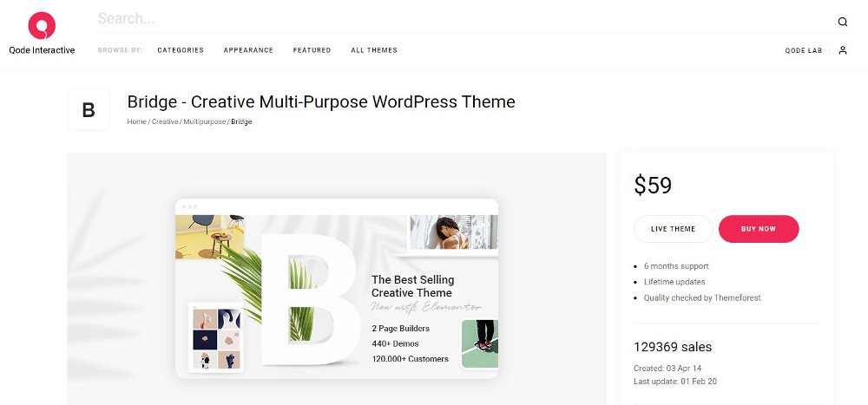Click the Multipurpose breadcrumb link
This screenshot has width=868, height=405.
(x=205, y=121)
